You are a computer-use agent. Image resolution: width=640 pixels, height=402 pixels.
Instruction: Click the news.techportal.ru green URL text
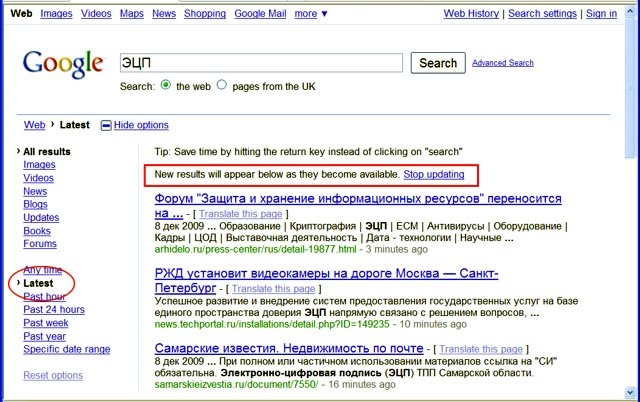272,324
